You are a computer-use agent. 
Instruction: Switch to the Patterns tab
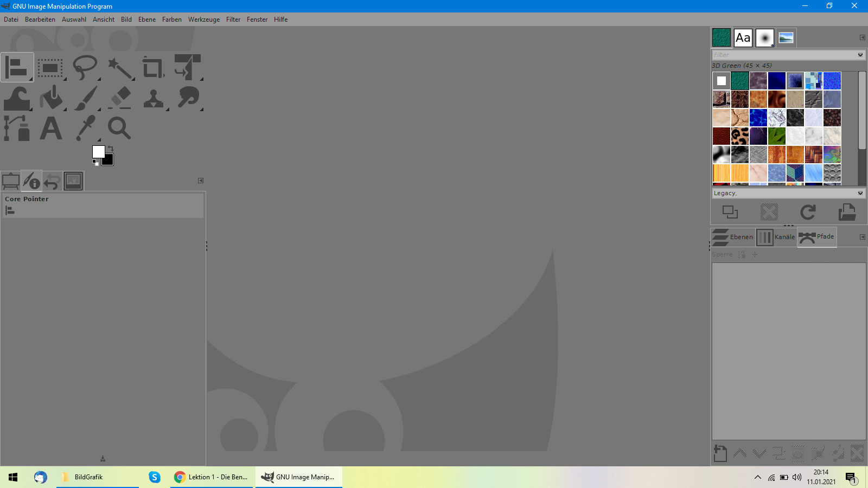point(721,38)
